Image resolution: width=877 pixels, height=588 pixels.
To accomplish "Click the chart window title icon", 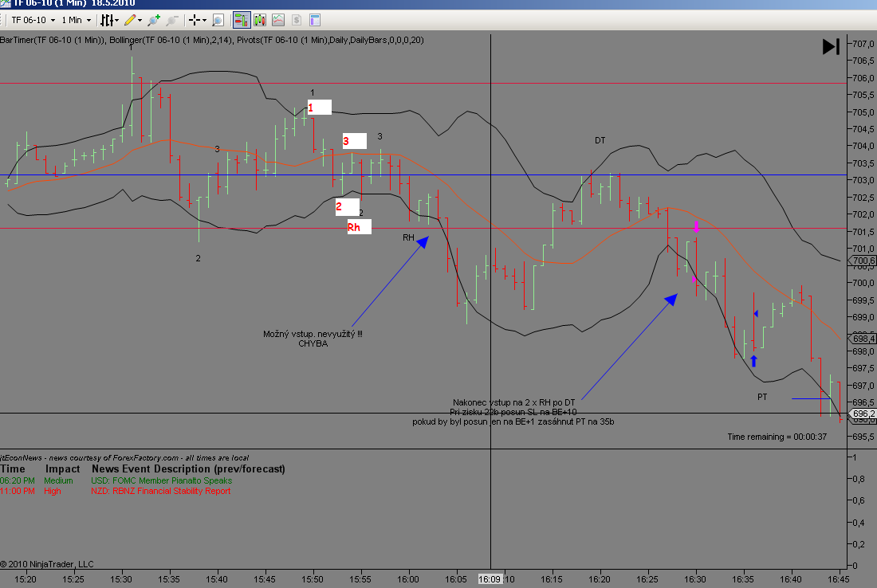I will (5, 3).
